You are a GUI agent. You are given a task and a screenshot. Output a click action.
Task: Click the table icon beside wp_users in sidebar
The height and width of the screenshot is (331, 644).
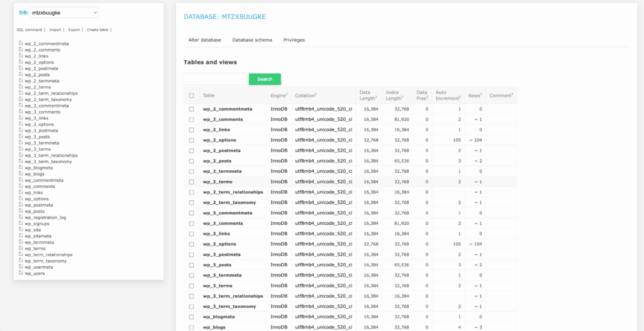tap(21, 273)
